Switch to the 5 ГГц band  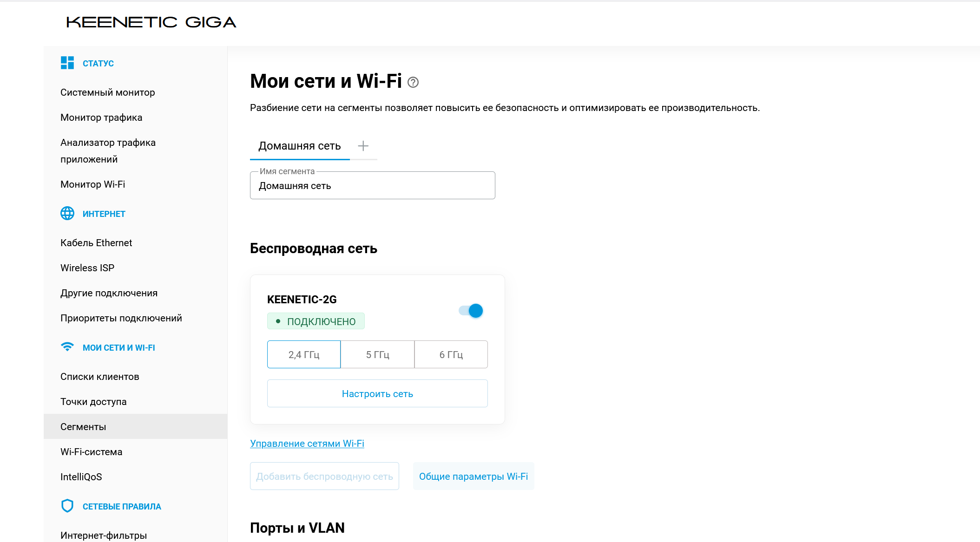377,355
